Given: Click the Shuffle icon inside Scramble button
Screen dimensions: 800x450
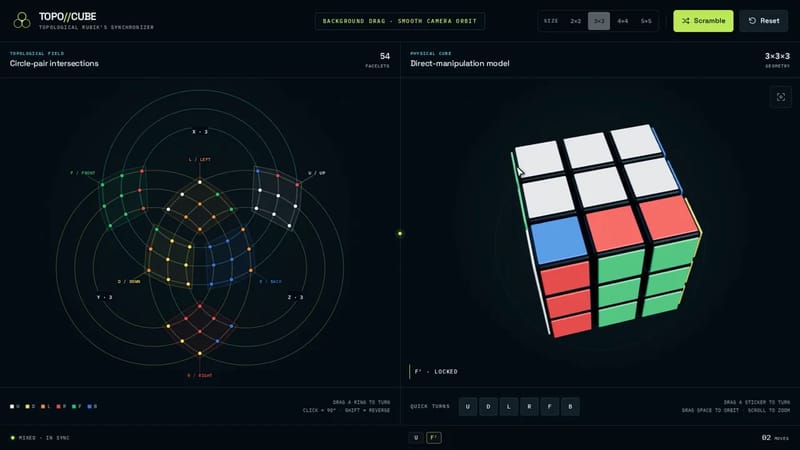Looking at the screenshot, I should (x=686, y=21).
